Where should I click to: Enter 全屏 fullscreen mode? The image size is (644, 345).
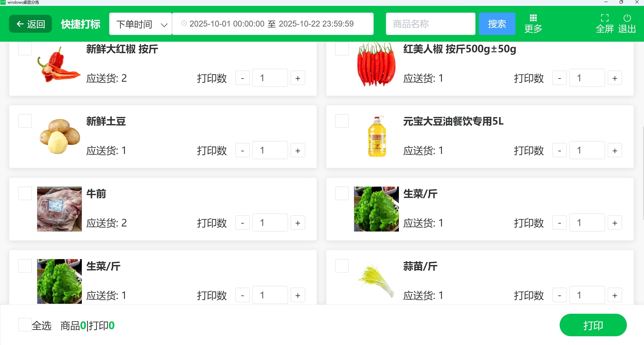point(605,18)
